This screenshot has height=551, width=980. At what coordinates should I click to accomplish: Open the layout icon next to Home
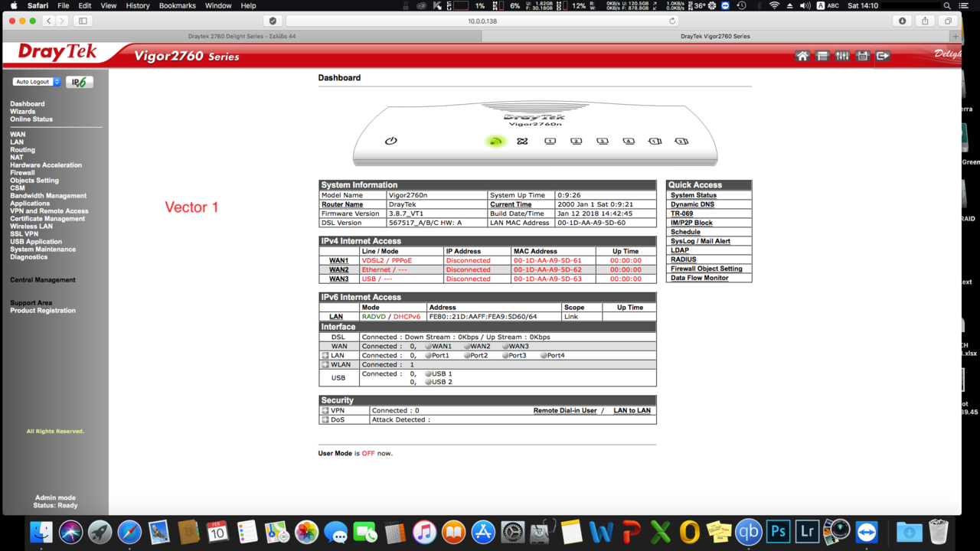[x=822, y=56]
